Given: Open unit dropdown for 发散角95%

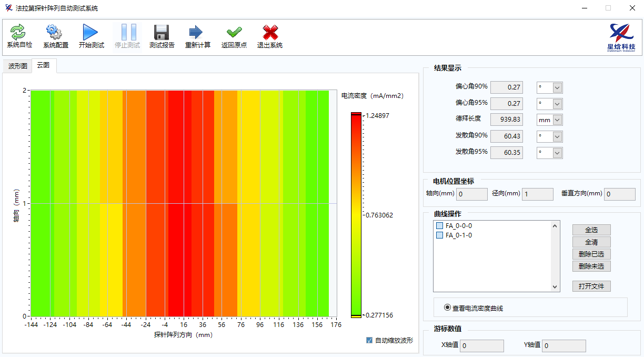Looking at the screenshot, I should 557,153.
